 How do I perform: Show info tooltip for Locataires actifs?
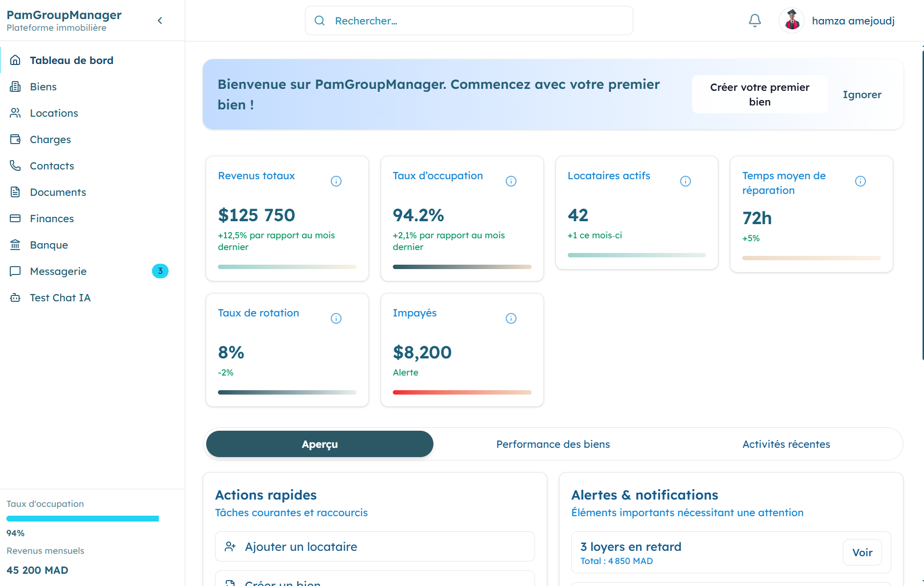[x=685, y=181]
